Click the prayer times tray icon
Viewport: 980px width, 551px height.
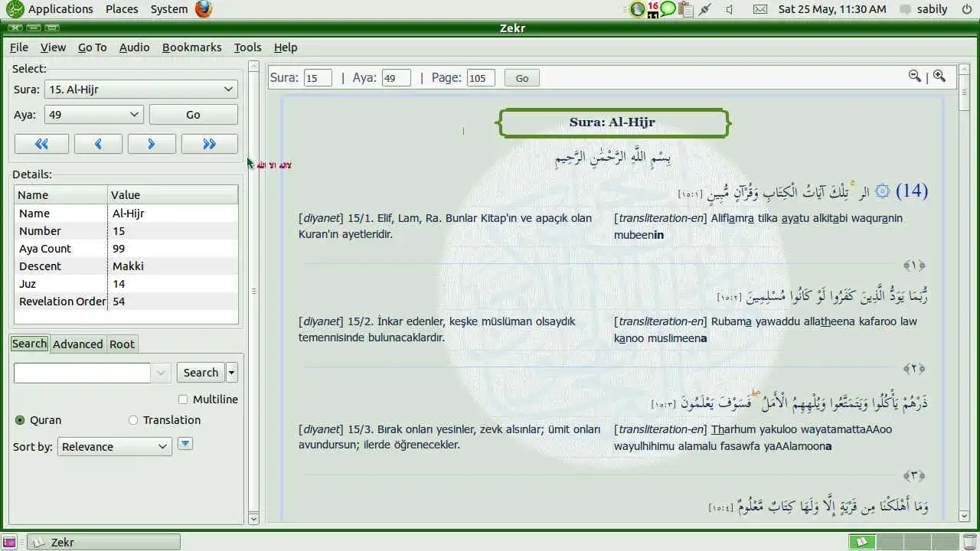coord(637,9)
